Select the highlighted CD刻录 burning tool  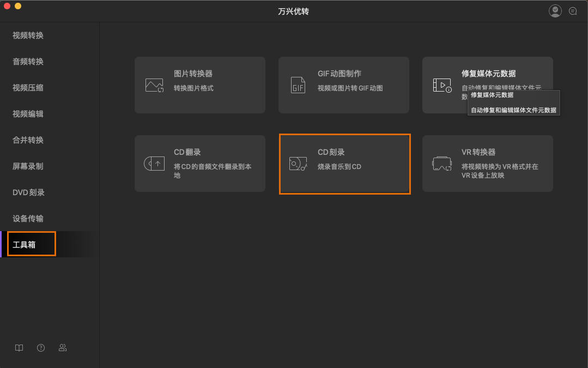coord(344,164)
